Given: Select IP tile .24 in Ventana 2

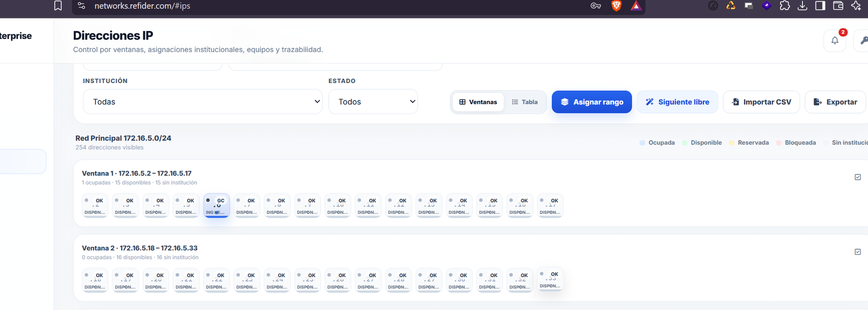Looking at the screenshot, I should pos(277,281).
